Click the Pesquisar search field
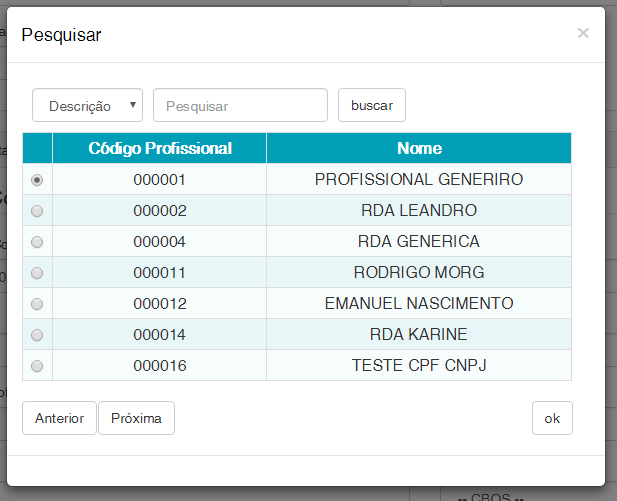Image resolution: width=617 pixels, height=501 pixels. tap(240, 105)
